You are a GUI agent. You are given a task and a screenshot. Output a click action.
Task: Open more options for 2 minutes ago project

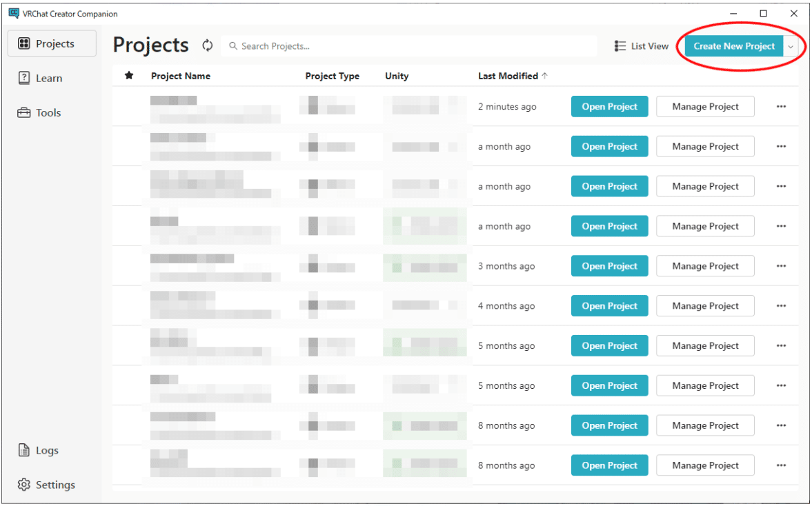(781, 107)
